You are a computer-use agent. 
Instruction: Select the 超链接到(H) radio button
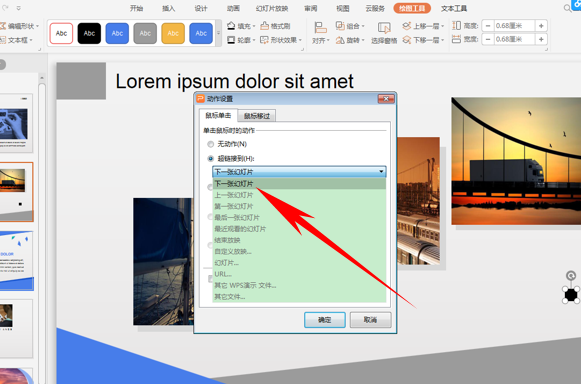(x=210, y=158)
